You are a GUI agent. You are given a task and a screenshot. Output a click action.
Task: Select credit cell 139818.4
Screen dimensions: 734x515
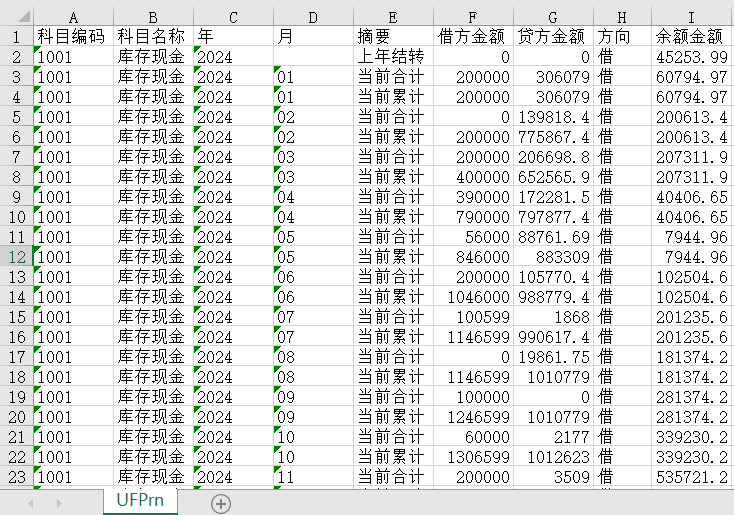554,117
